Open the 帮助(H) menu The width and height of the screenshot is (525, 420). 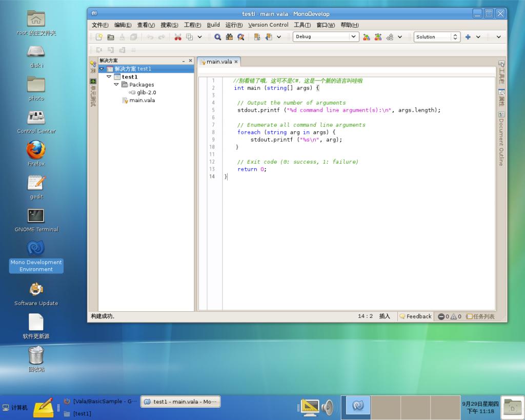[x=350, y=25]
